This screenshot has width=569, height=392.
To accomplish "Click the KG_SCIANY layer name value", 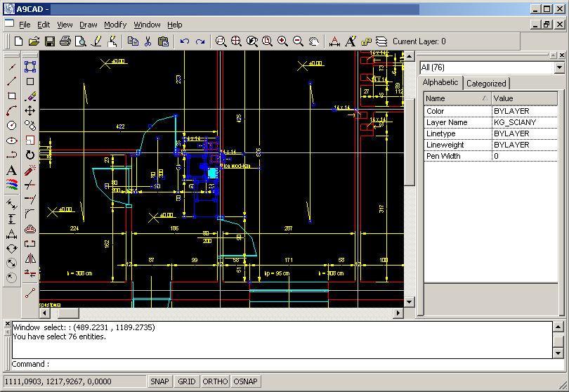I will [x=525, y=122].
